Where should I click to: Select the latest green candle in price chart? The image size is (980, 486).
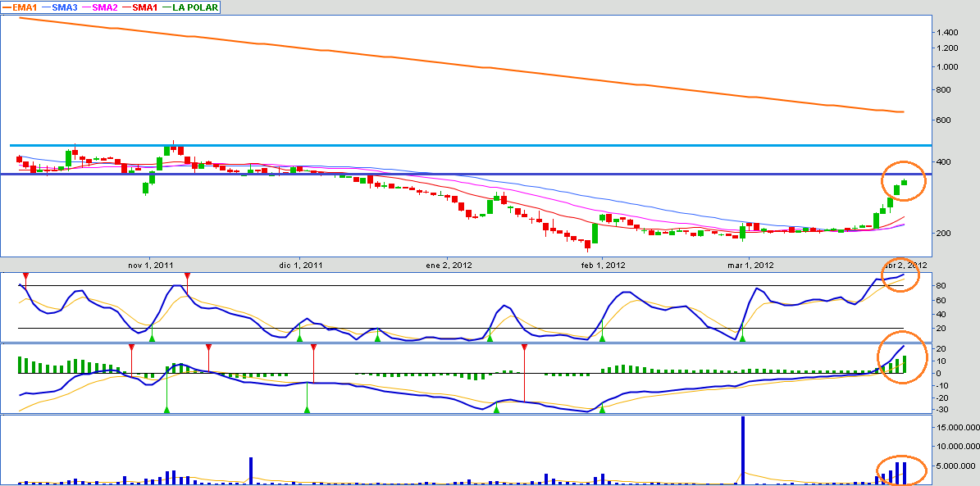(x=905, y=181)
